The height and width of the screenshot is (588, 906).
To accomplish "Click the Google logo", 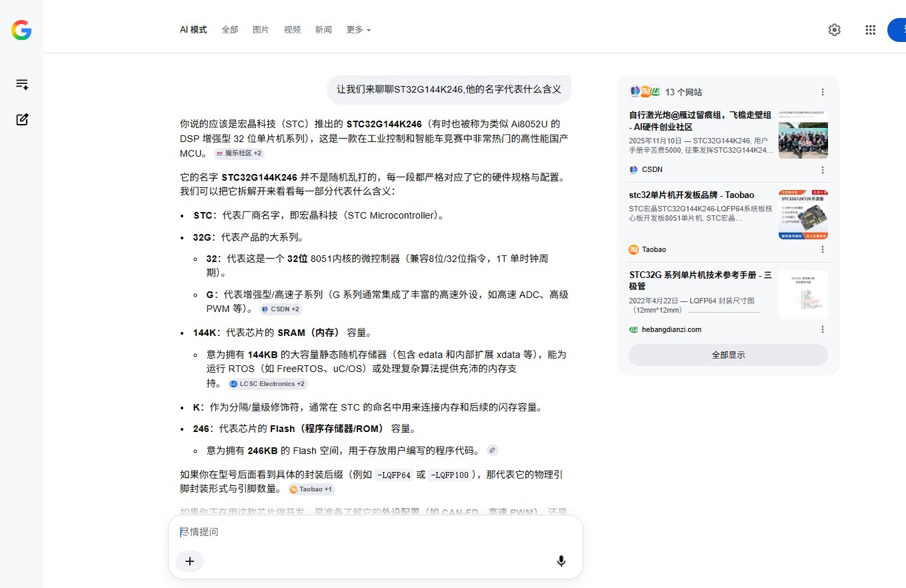I will tap(21, 30).
